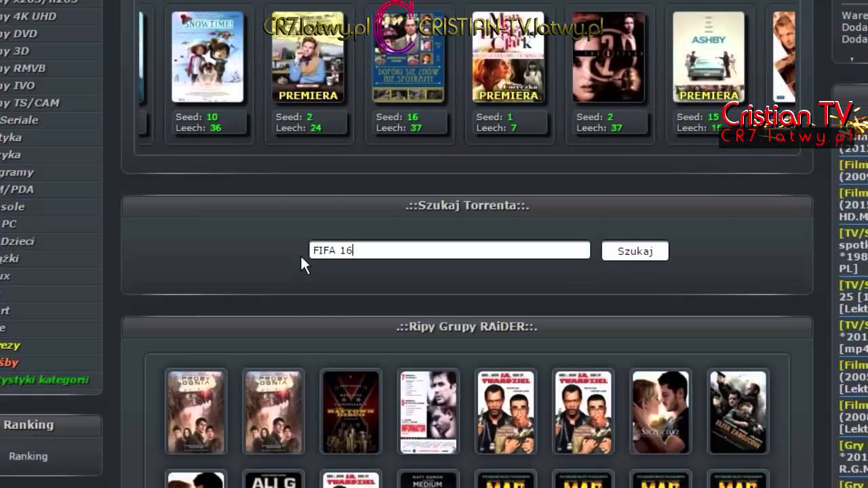Open the Ranking link under the Ranking header
This screenshot has width=868, height=488.
coord(28,456)
